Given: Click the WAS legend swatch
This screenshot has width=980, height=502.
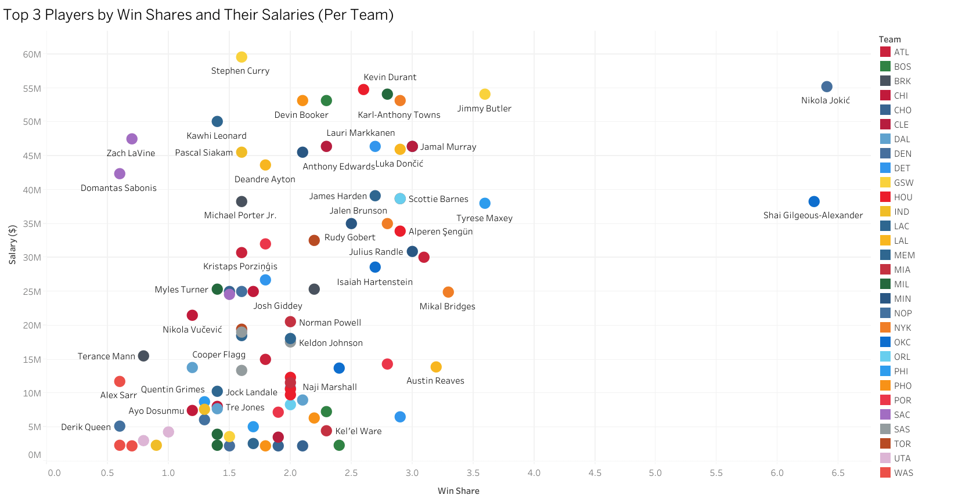Looking at the screenshot, I should click(885, 473).
